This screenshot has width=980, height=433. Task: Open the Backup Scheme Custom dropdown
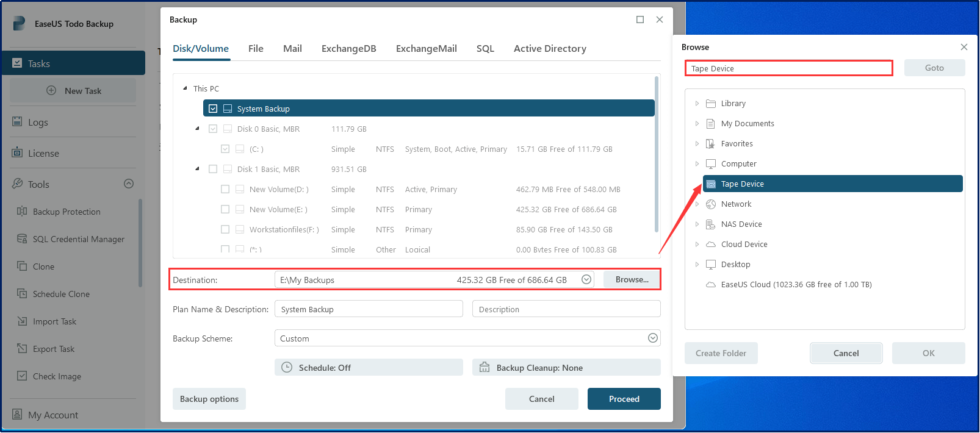pos(652,338)
